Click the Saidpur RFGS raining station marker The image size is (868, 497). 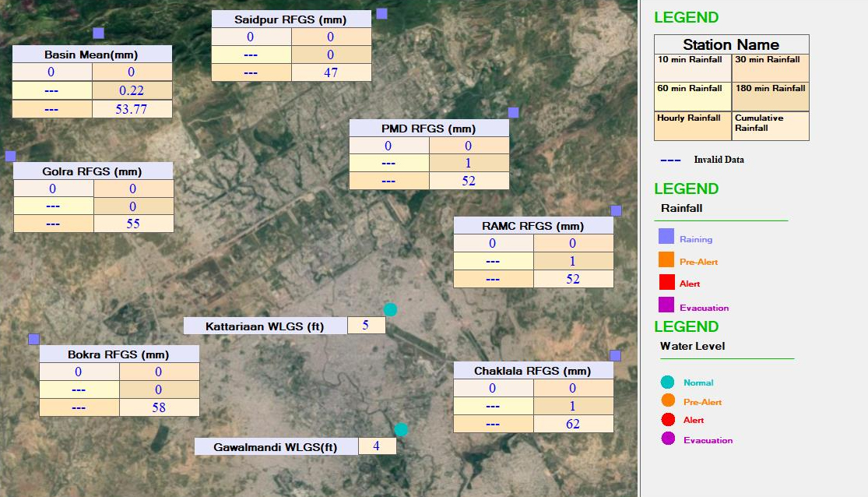(x=381, y=13)
